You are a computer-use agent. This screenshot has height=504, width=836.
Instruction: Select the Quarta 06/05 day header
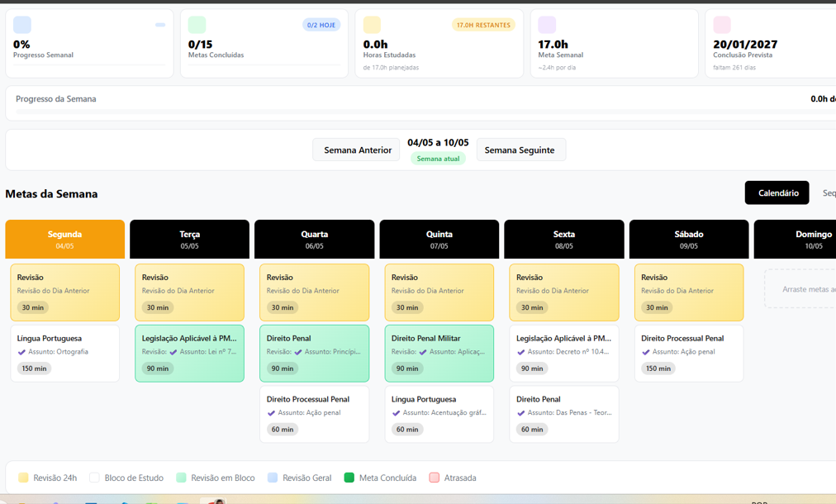click(315, 239)
